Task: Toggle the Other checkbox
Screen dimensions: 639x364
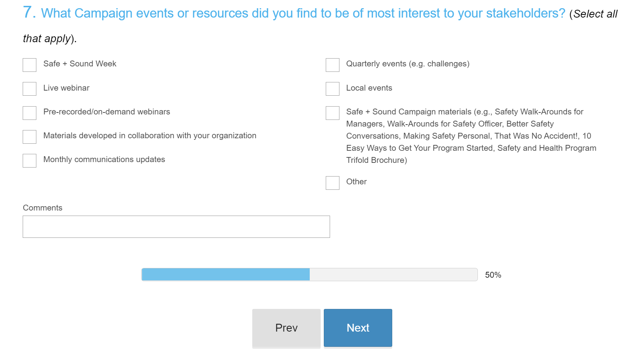Action: 332,183
